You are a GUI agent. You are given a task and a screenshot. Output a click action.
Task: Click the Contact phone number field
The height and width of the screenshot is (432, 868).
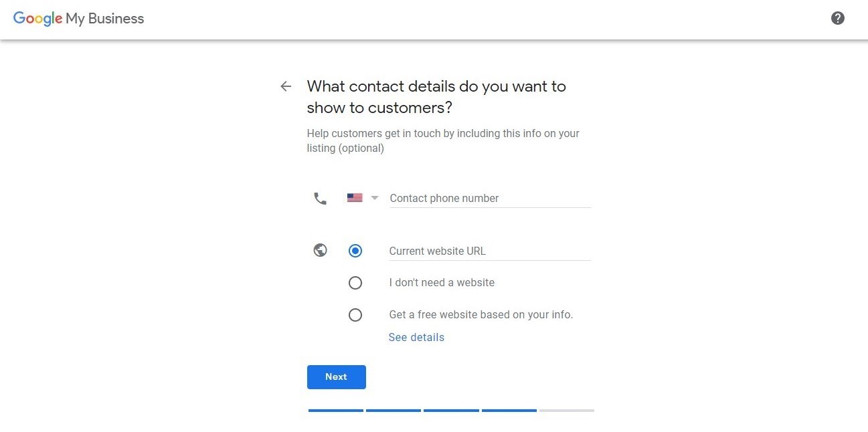pos(468,198)
